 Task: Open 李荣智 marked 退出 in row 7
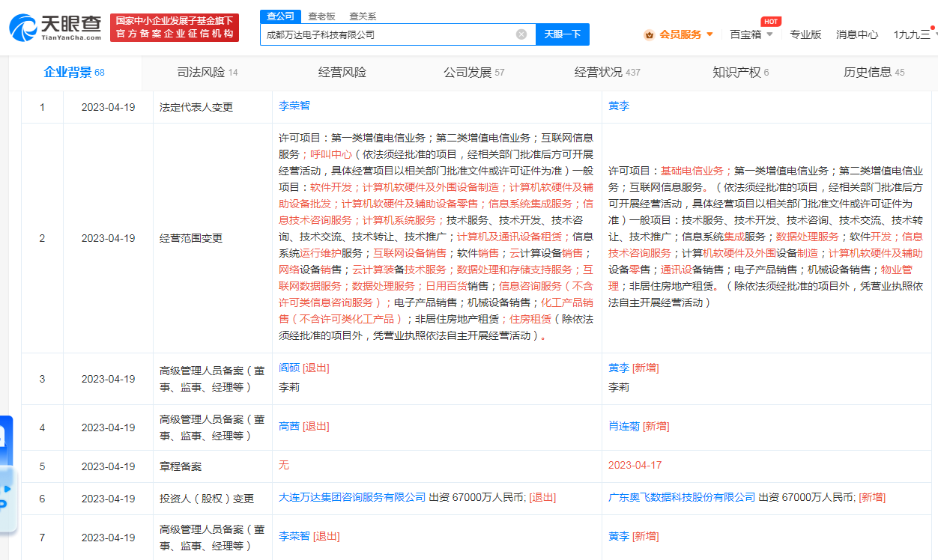294,536
